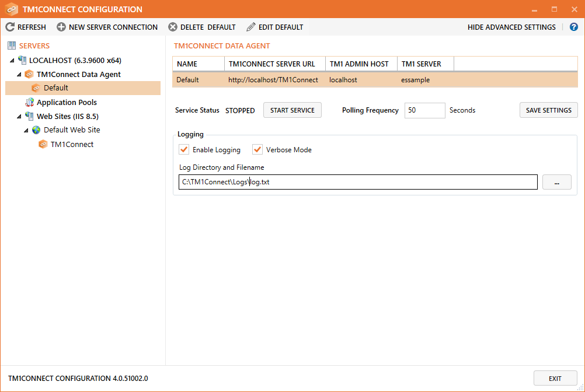This screenshot has height=392, width=585.
Task: Click the Edit Default pencil icon
Action: coord(251,27)
